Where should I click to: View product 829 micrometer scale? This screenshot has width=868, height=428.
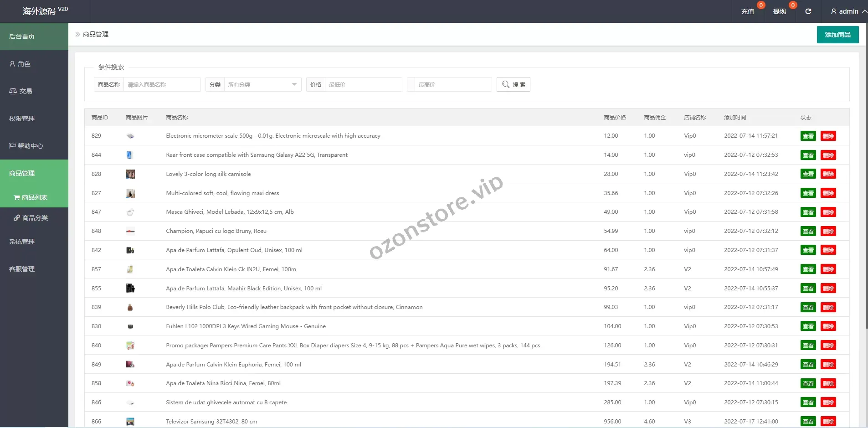pyautogui.click(x=808, y=136)
